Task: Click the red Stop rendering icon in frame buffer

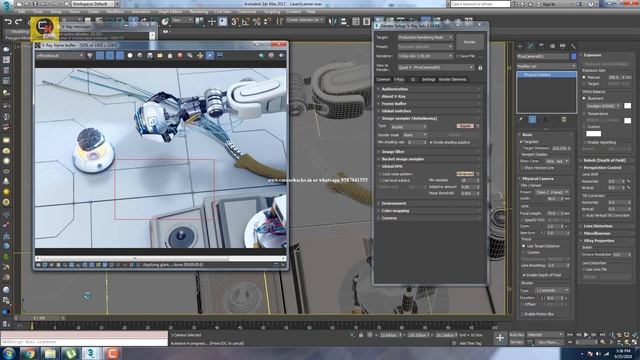Action: (180, 56)
